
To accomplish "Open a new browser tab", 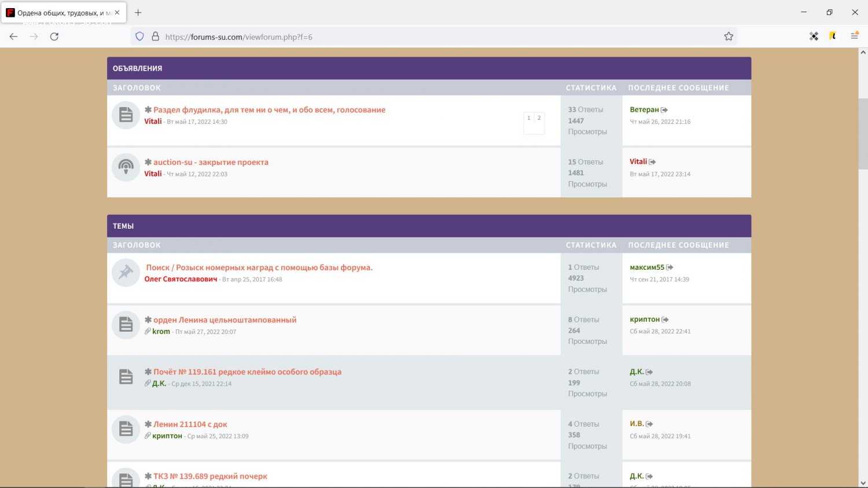I will pos(138,12).
